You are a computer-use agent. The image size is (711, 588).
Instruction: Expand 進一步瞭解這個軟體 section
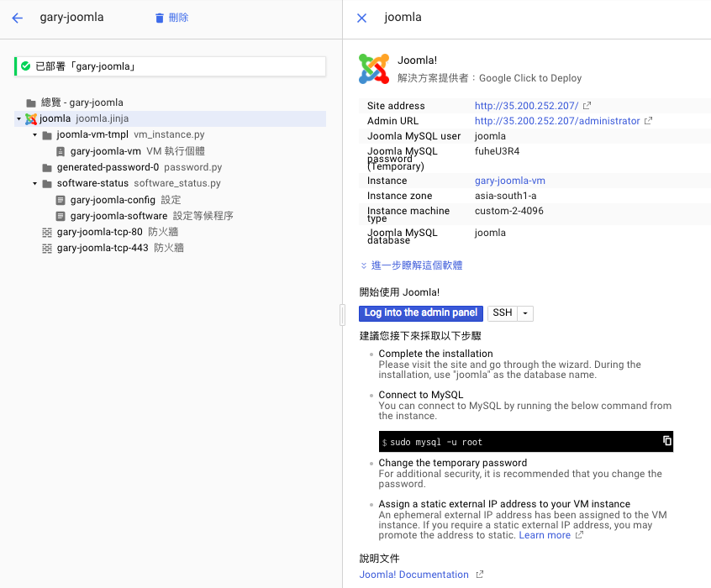[412, 265]
